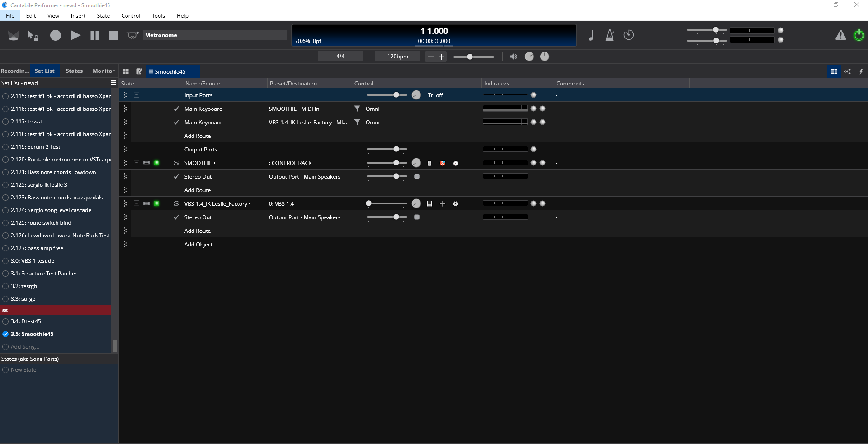Collapse the SMOOTHIE rack row
The width and height of the screenshot is (868, 444).
(137, 163)
